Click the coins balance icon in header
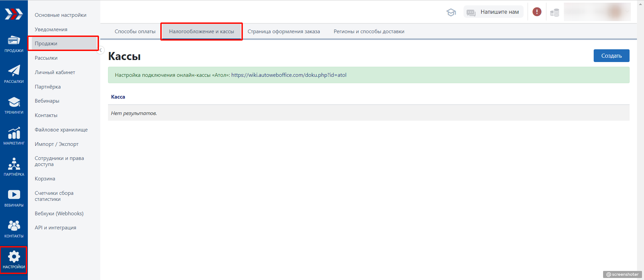This screenshot has width=644, height=280. tap(554, 13)
